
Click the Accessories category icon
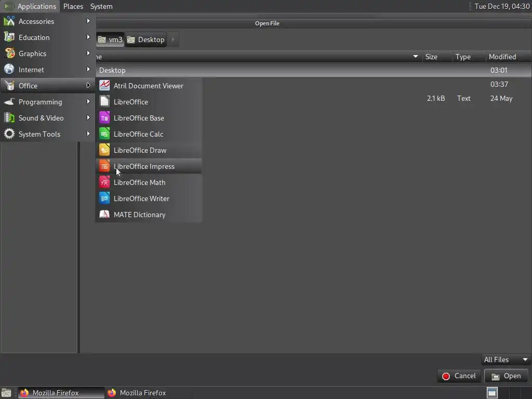[9, 21]
